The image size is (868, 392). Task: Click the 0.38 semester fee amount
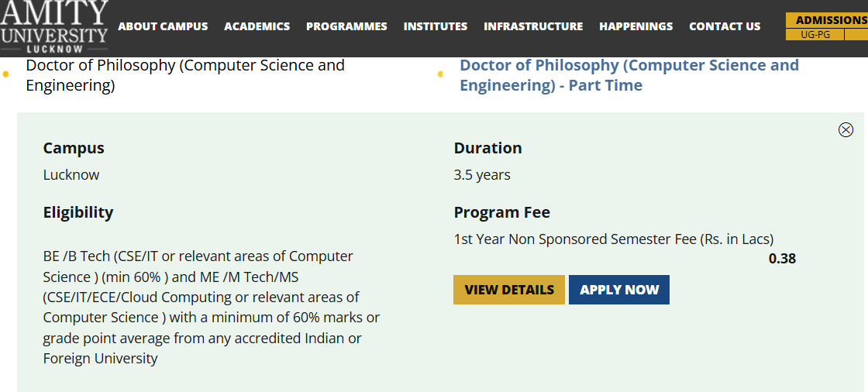782,259
